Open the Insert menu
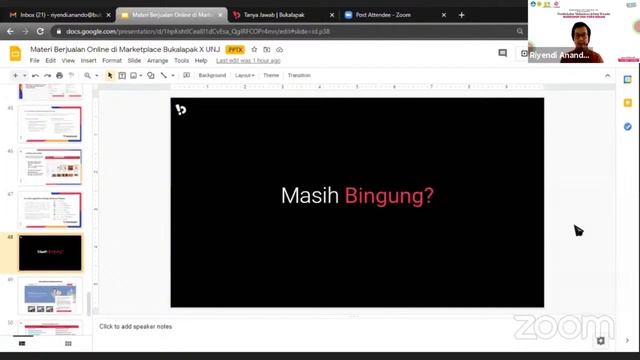 89,60
